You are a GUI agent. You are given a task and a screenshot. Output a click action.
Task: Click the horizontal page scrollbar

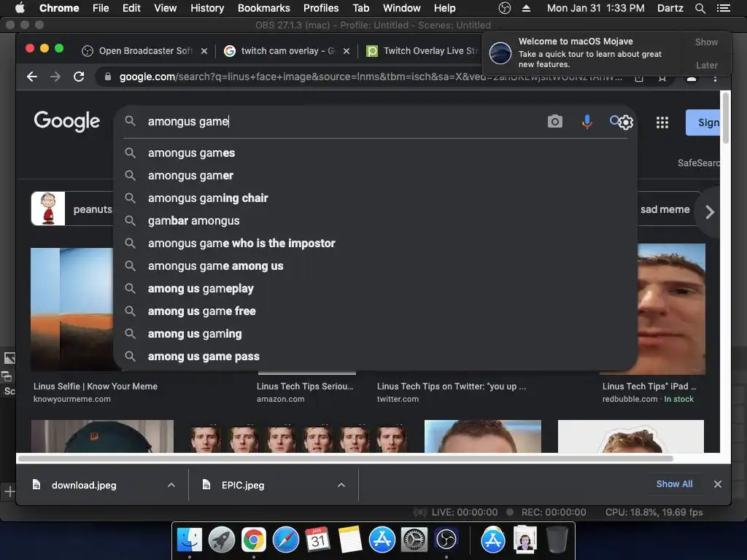[345, 459]
